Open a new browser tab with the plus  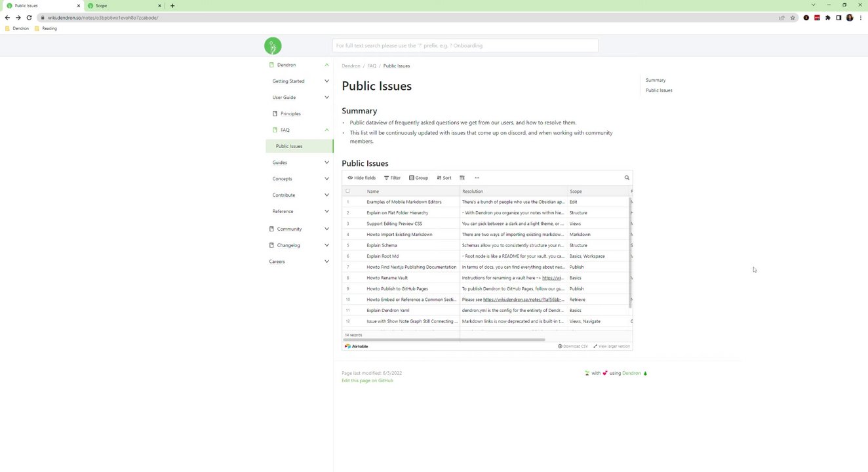172,5
